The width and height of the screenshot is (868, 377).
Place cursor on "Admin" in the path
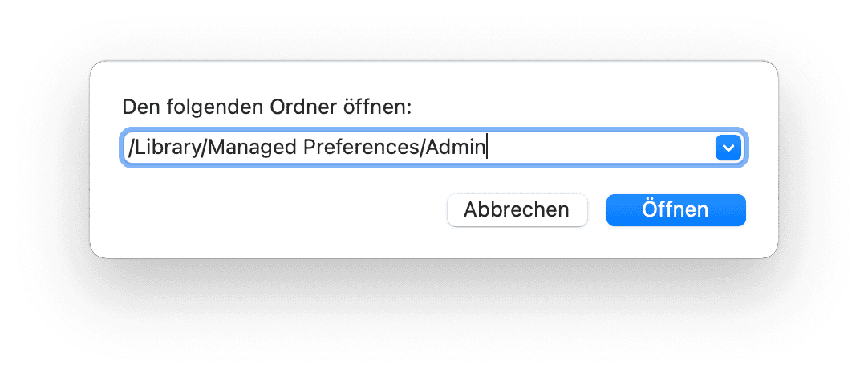click(x=456, y=148)
